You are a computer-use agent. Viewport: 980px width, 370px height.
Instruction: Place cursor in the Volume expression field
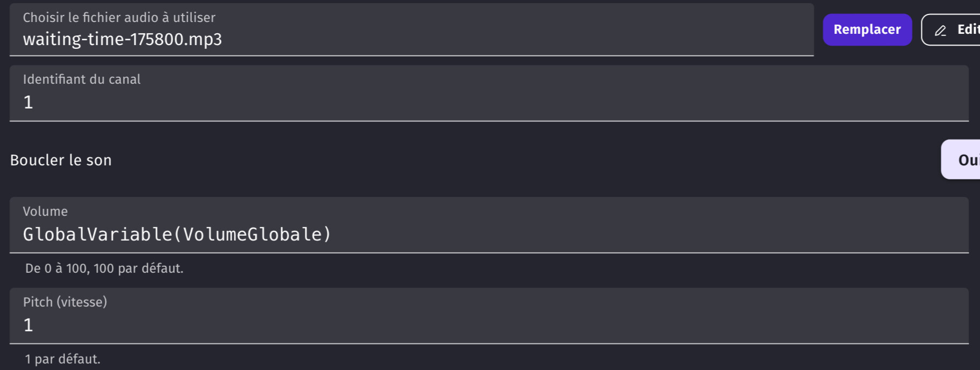(489, 225)
